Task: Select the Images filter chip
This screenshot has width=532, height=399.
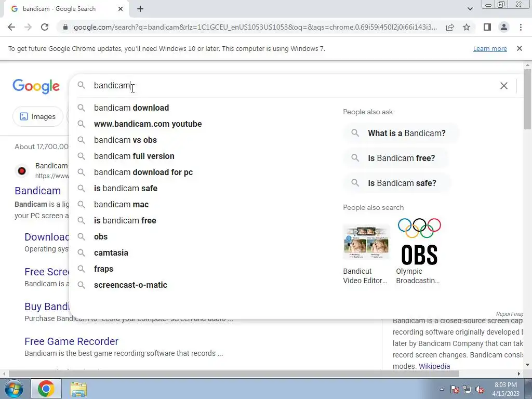Action: [37, 116]
